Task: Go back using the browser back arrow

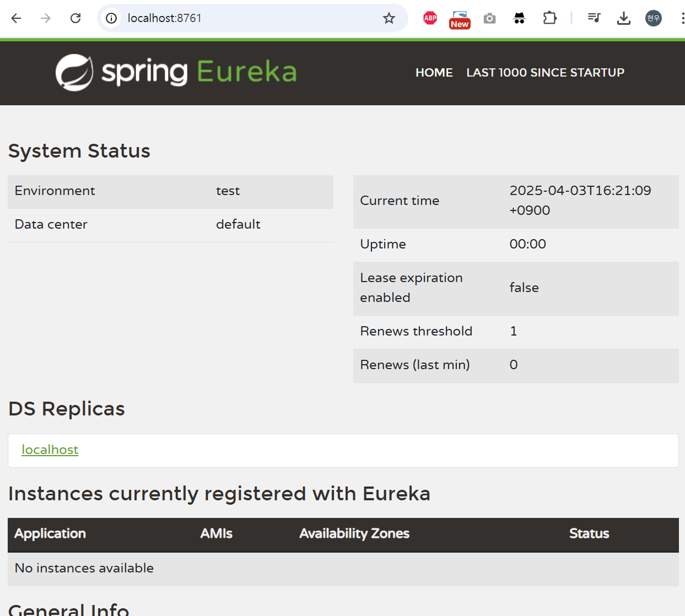Action: [x=16, y=18]
